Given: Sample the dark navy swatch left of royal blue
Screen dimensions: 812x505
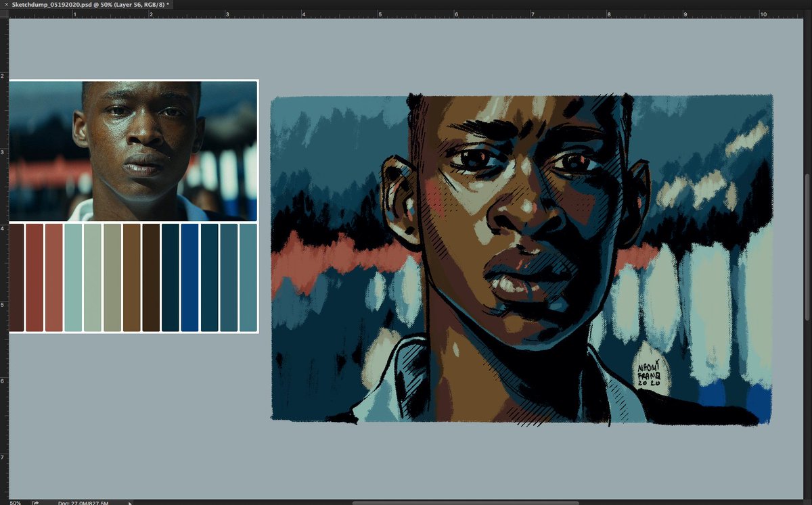Looking at the screenshot, I should pyautogui.click(x=171, y=278).
